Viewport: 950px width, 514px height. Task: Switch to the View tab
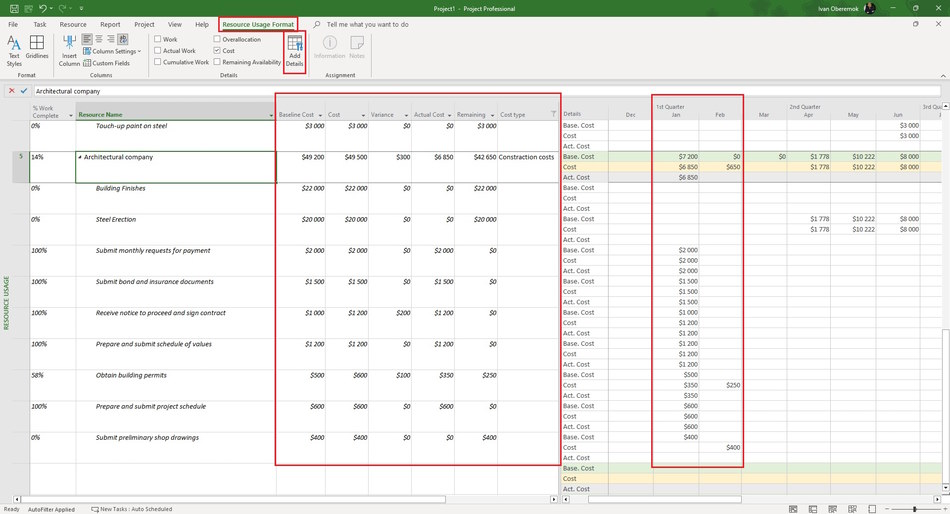(174, 24)
